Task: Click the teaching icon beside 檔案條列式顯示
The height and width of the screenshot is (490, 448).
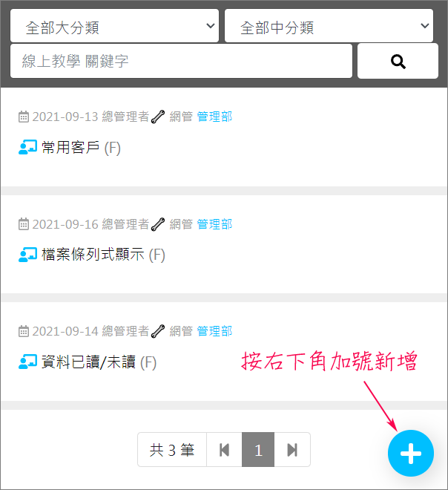Action: [27, 255]
